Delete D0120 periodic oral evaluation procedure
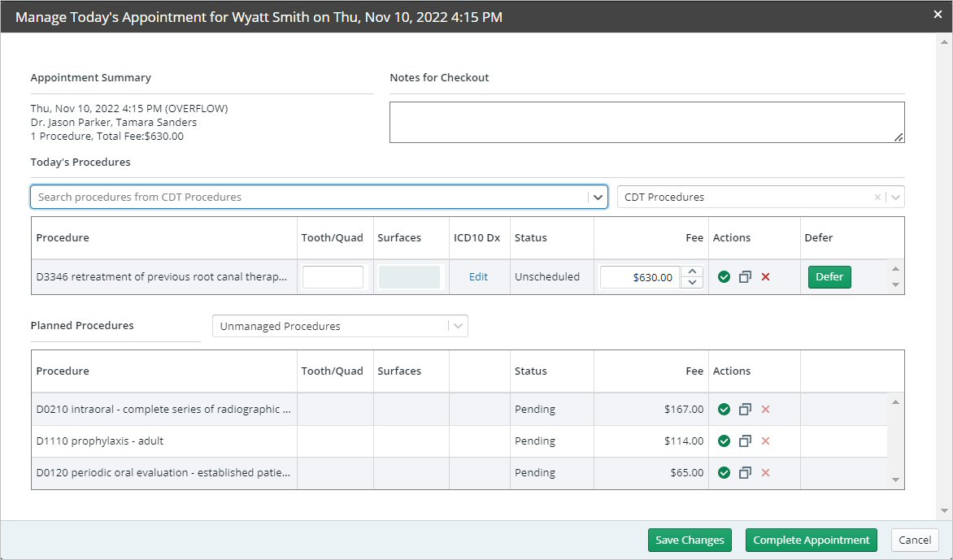953x560 pixels. pyautogui.click(x=766, y=472)
